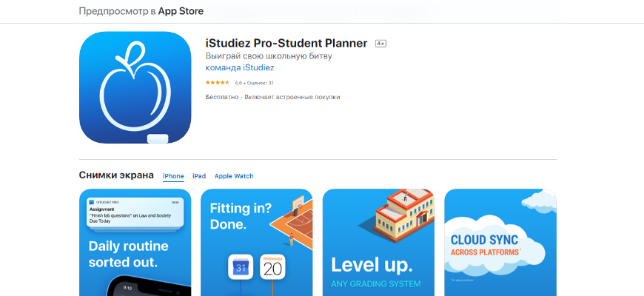The height and width of the screenshot is (296, 644).
Task: Open the команда iStudiez developer link
Action: (x=240, y=68)
